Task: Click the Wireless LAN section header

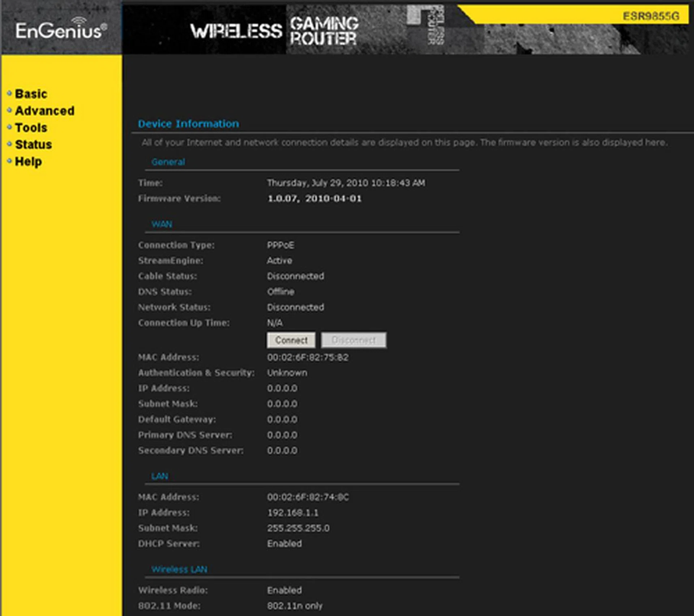Action: (179, 569)
